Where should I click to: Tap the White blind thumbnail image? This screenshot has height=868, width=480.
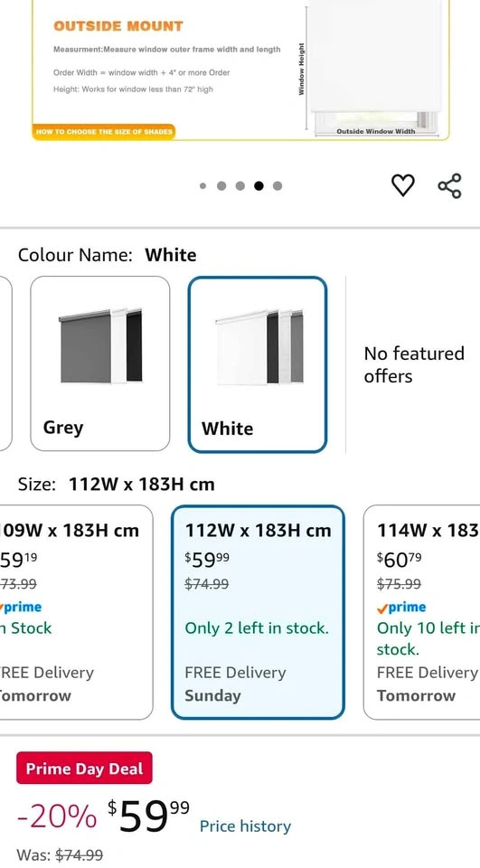pos(259,346)
